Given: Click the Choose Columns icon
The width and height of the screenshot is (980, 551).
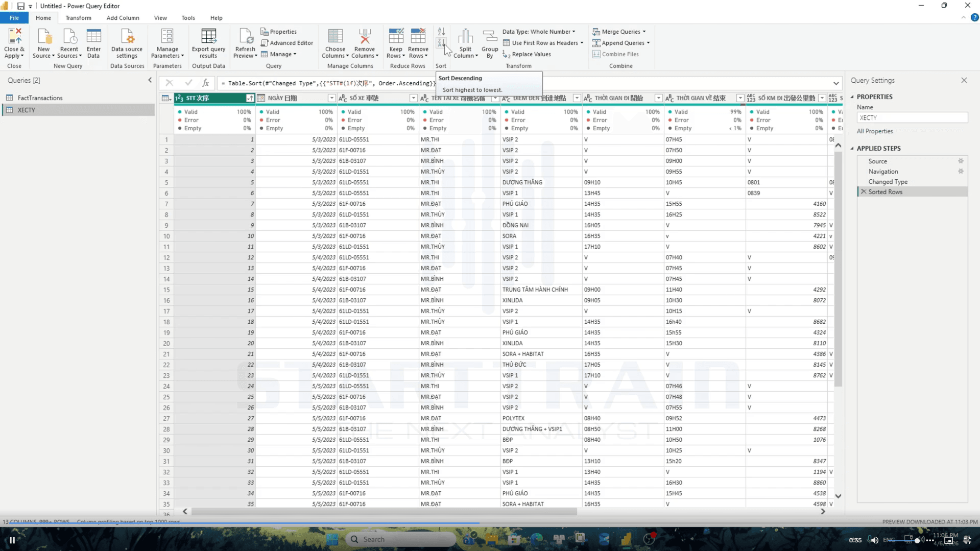Looking at the screenshot, I should (x=335, y=36).
